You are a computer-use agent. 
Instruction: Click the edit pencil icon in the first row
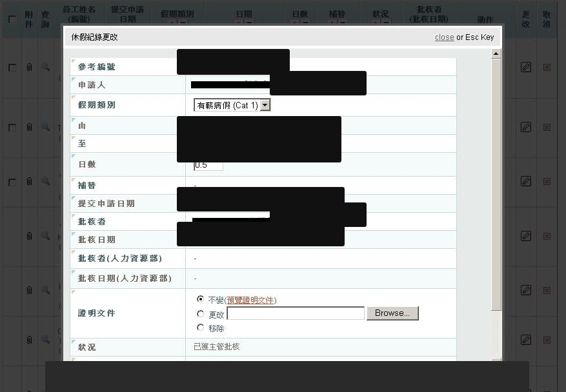tap(526, 67)
